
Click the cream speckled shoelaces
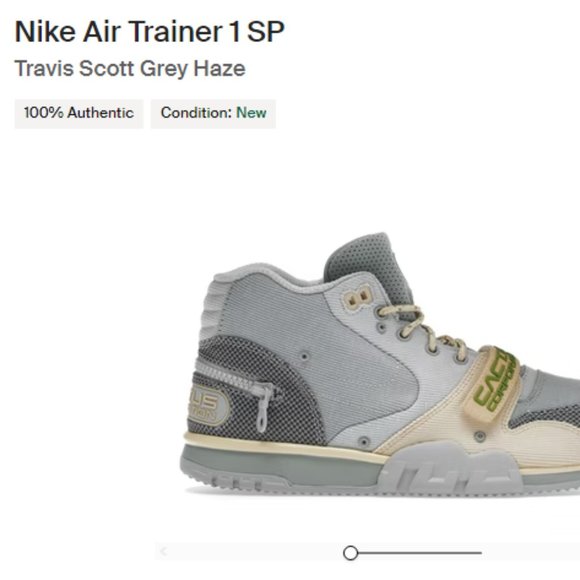coord(422,329)
